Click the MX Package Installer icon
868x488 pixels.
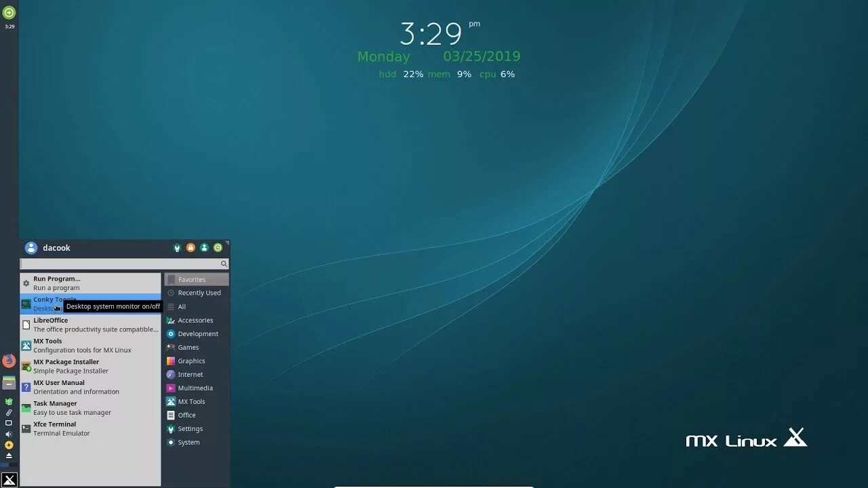26,367
